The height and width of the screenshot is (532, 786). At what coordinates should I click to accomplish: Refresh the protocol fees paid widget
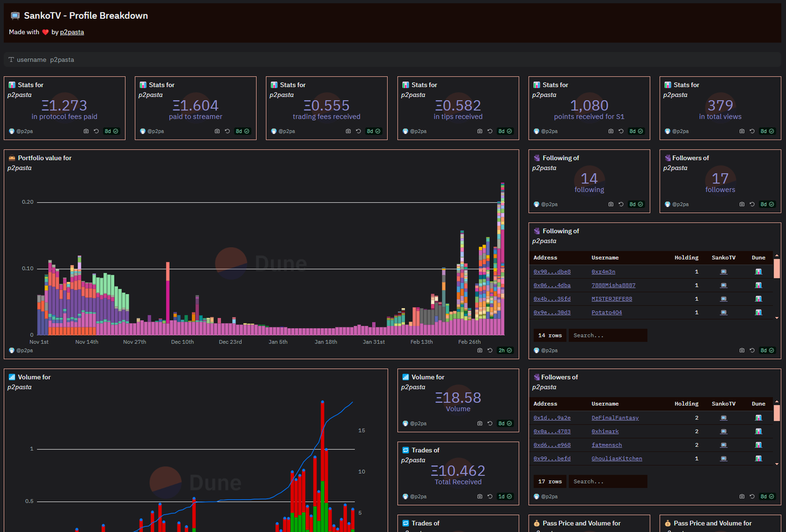tap(97, 131)
